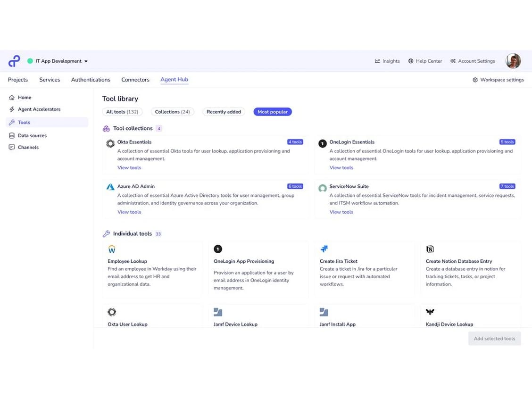
Task: Open Insights from the top bar
Action: pyautogui.click(x=387, y=61)
